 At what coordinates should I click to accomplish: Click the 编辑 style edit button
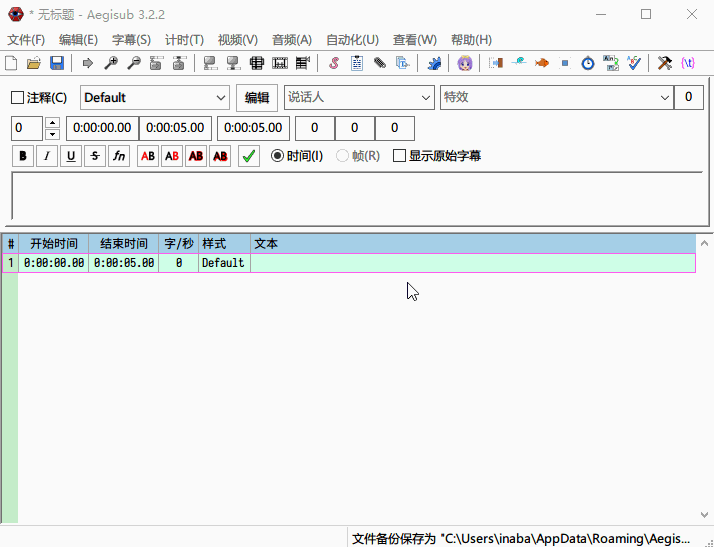(x=257, y=97)
